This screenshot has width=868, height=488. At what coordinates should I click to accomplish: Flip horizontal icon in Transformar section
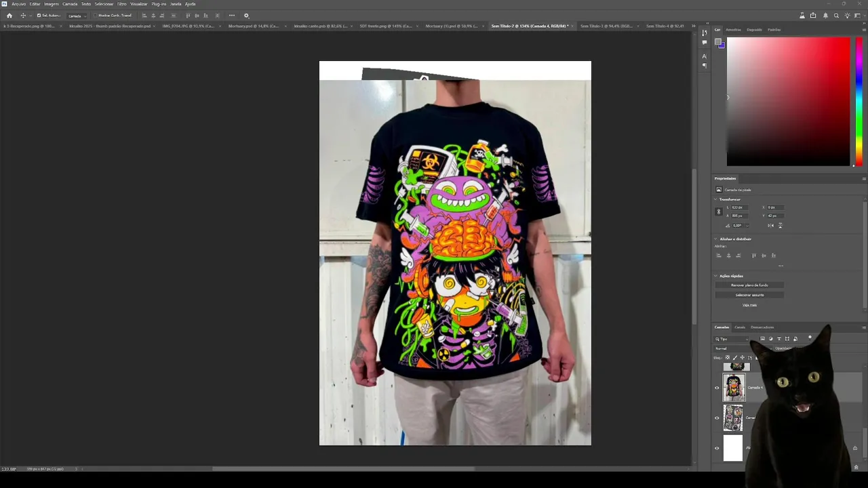coord(772,225)
